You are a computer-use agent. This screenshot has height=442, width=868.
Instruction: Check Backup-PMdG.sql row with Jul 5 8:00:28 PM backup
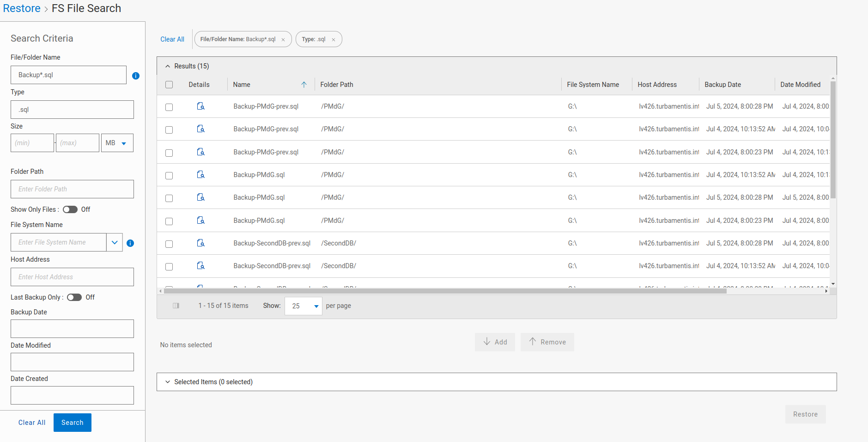click(x=169, y=198)
